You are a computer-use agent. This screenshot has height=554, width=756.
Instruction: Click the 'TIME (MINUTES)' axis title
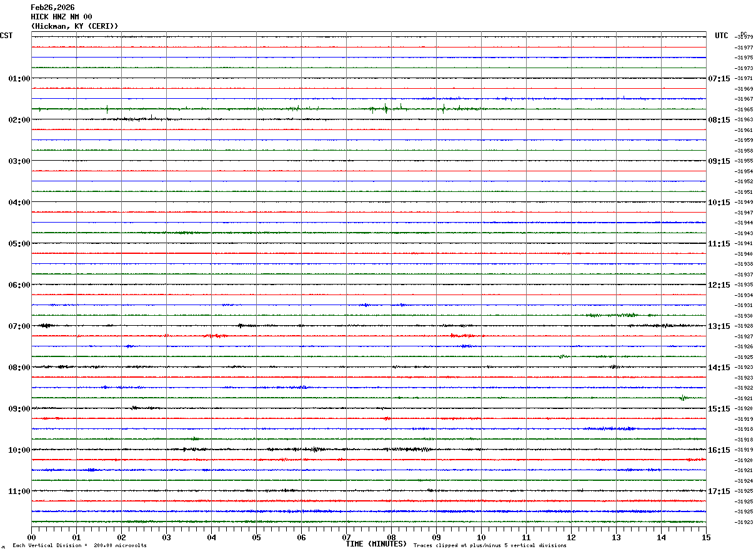(376, 544)
